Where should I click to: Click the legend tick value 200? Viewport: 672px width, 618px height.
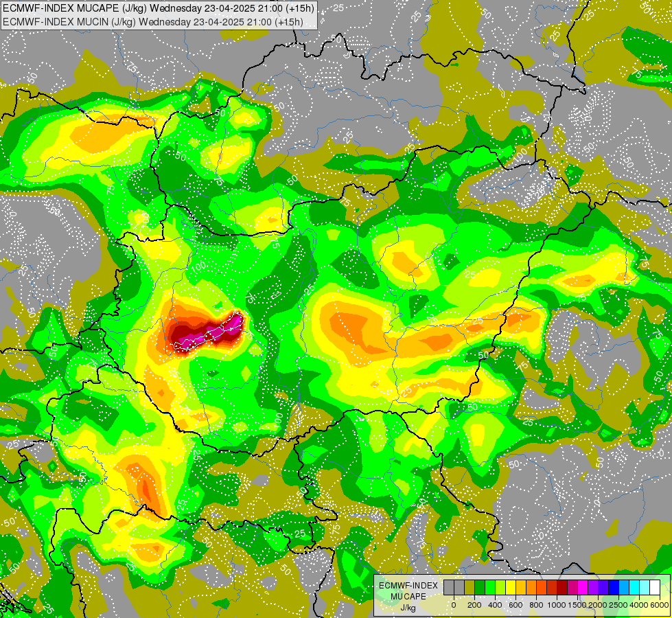474,605
